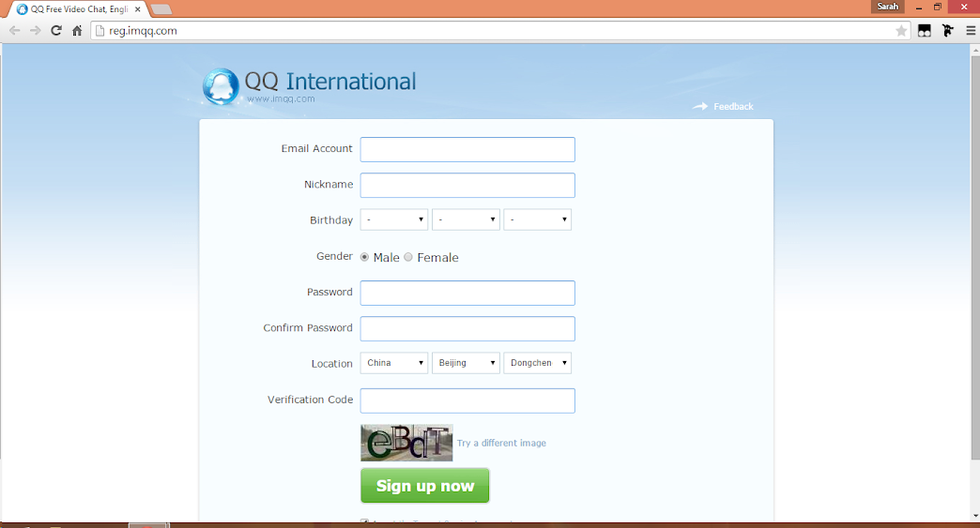This screenshot has width=980, height=528.
Task: Open the first Birthday dropdown
Action: point(393,219)
